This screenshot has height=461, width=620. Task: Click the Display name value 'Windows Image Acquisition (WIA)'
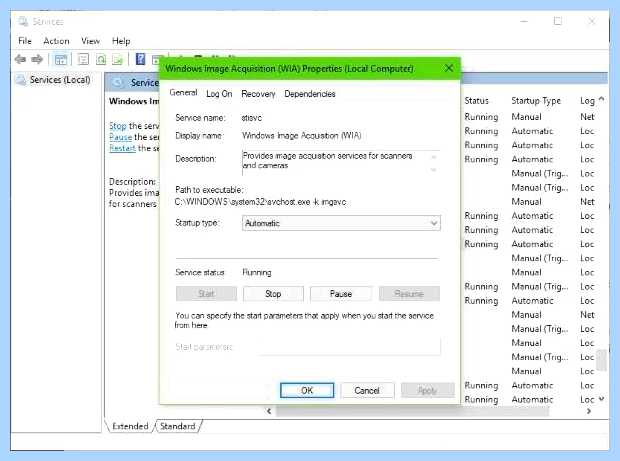[x=301, y=136]
